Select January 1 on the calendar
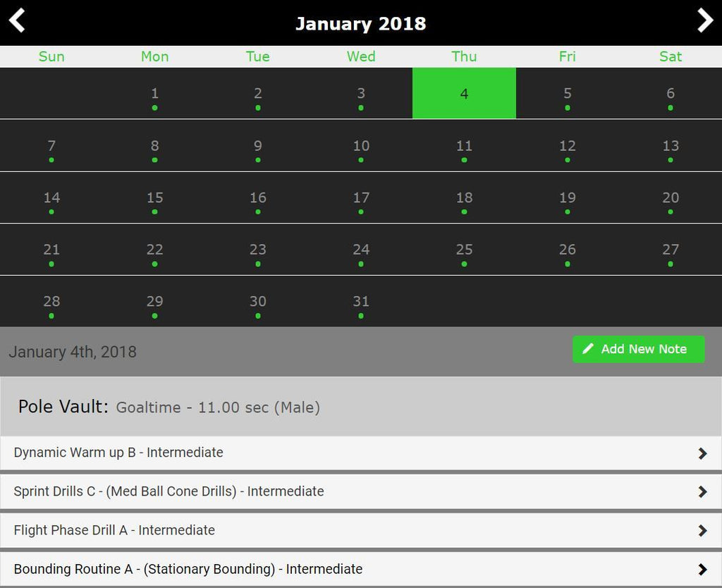The image size is (722, 588). click(x=154, y=94)
